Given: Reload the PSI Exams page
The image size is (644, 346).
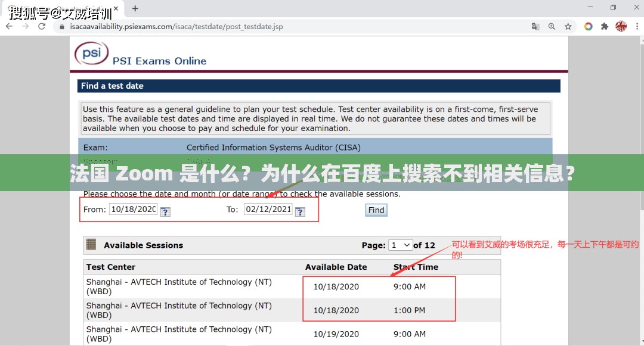Looking at the screenshot, I should 41,26.
